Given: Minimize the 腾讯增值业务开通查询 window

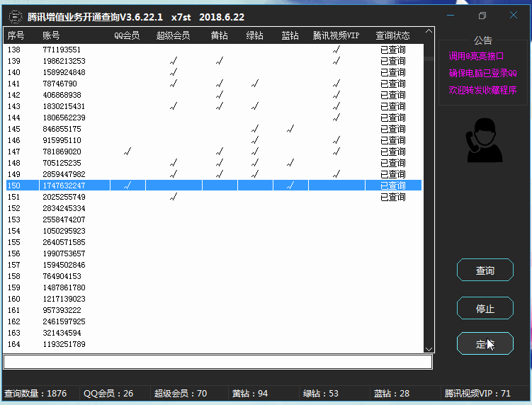Looking at the screenshot, I should tap(451, 16).
